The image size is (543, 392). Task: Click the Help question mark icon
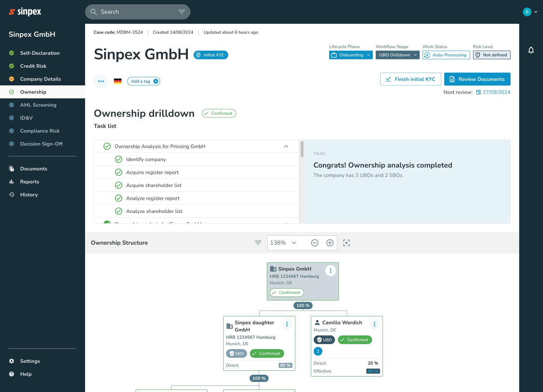pyautogui.click(x=12, y=374)
